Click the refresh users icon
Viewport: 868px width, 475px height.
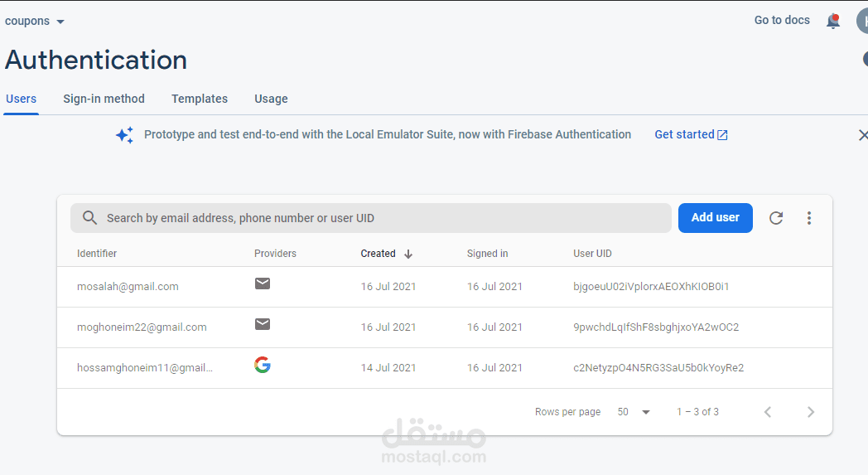(x=776, y=218)
